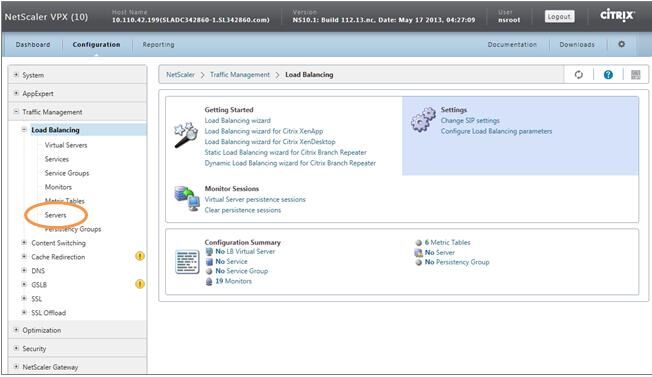Click Configure Load Balancing parameters link
This screenshot has width=652, height=377.
click(x=496, y=131)
